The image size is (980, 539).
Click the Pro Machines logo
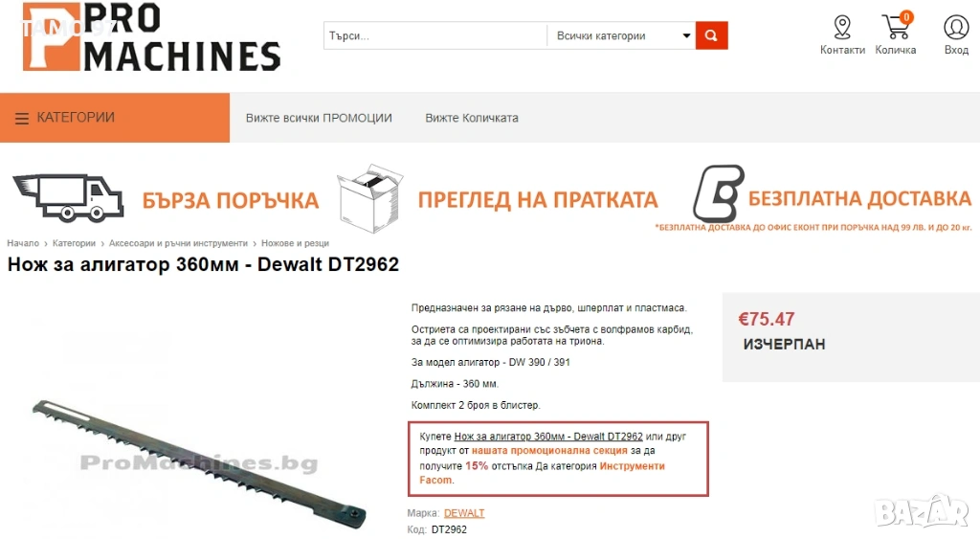(x=152, y=36)
